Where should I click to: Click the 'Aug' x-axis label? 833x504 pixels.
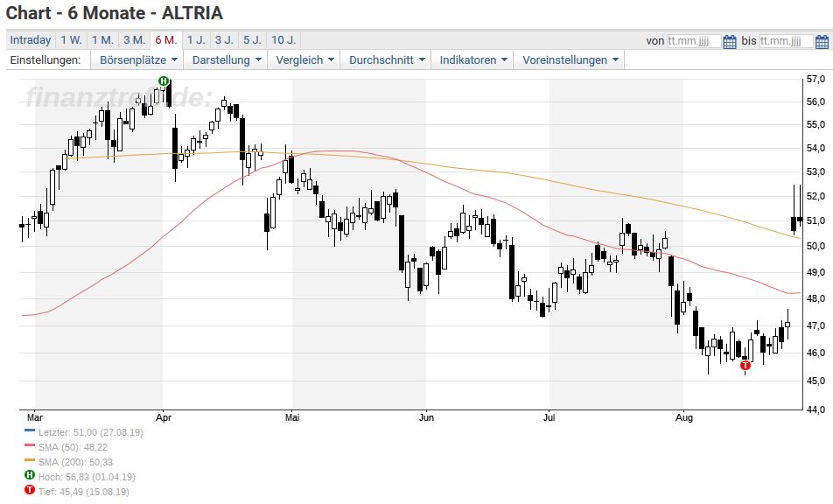tap(684, 417)
